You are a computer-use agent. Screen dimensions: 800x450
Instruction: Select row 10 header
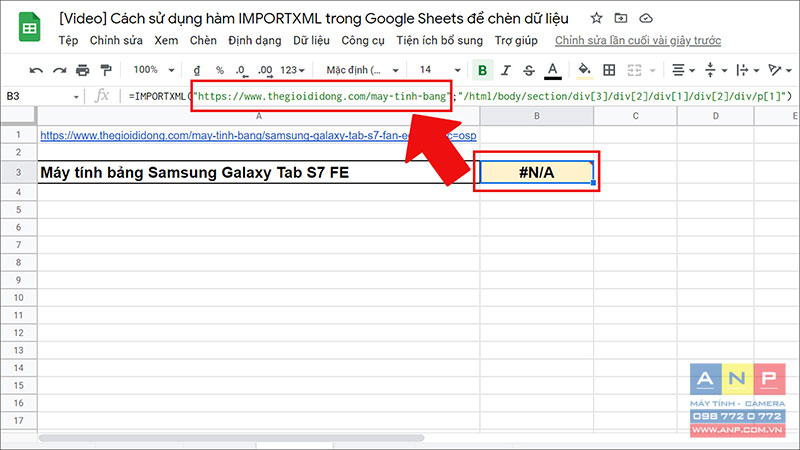tap(18, 297)
